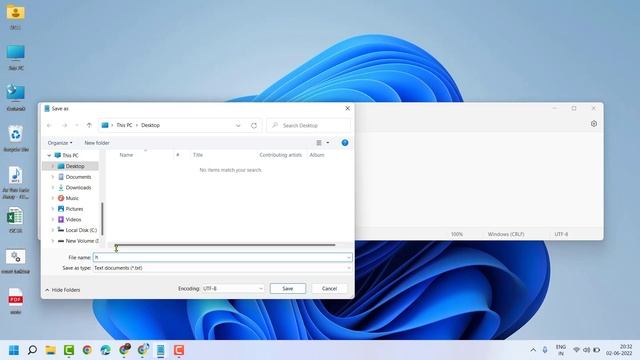Change the view layout icon

pos(319,143)
